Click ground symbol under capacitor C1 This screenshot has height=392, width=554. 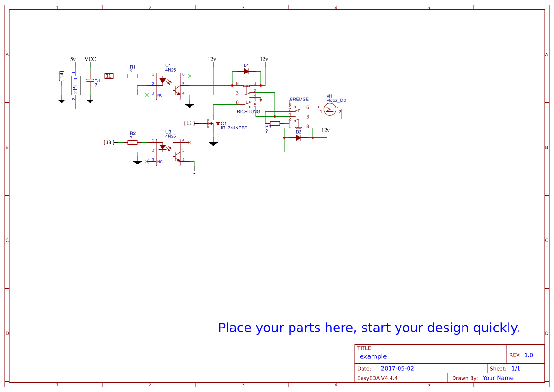pos(90,101)
